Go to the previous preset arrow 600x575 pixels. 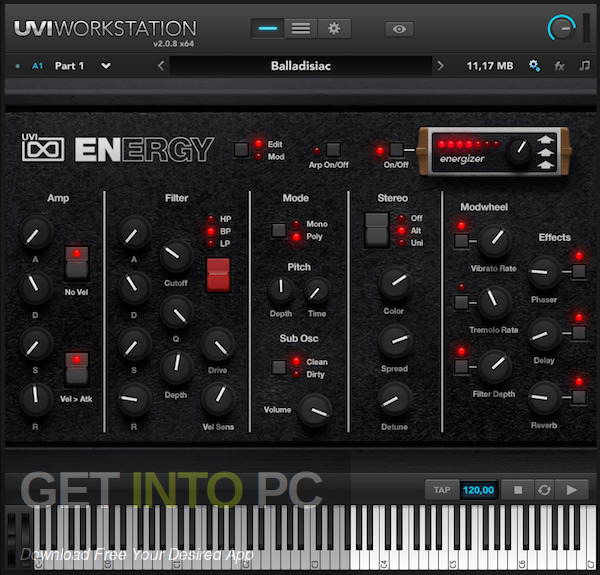coord(161,66)
